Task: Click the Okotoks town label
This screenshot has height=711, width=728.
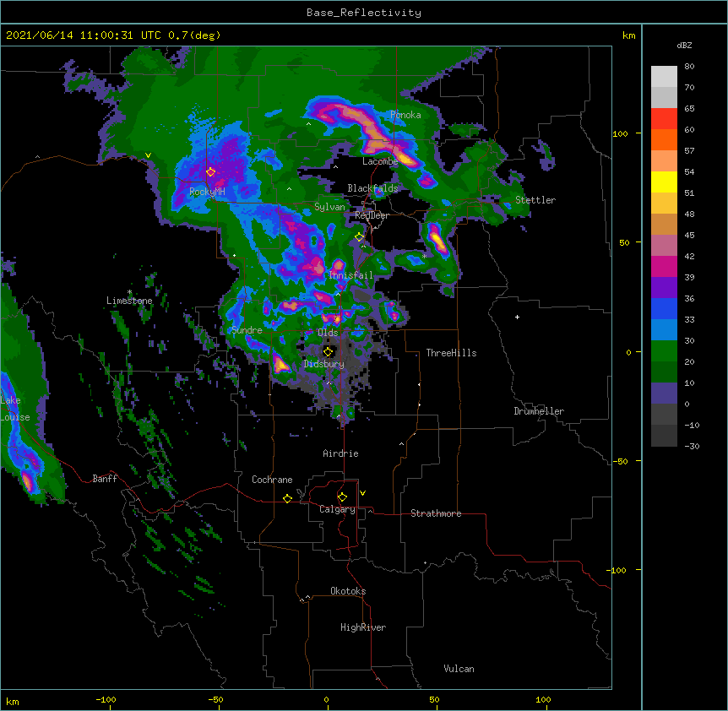Action: (x=348, y=591)
